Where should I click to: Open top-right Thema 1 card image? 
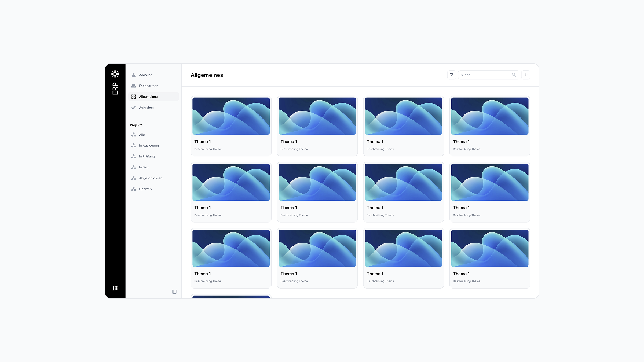pyautogui.click(x=490, y=116)
